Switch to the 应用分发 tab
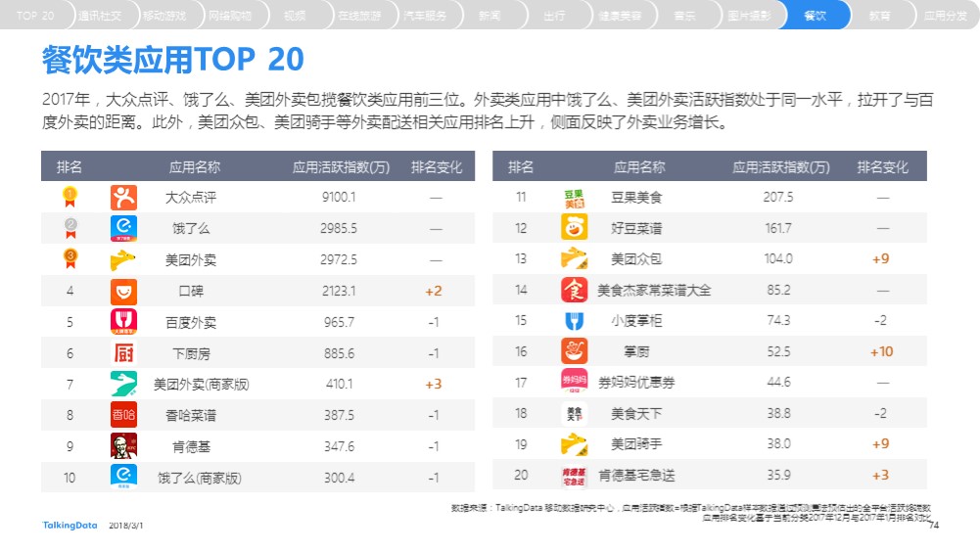This screenshot has height=551, width=980. pyautogui.click(x=945, y=16)
